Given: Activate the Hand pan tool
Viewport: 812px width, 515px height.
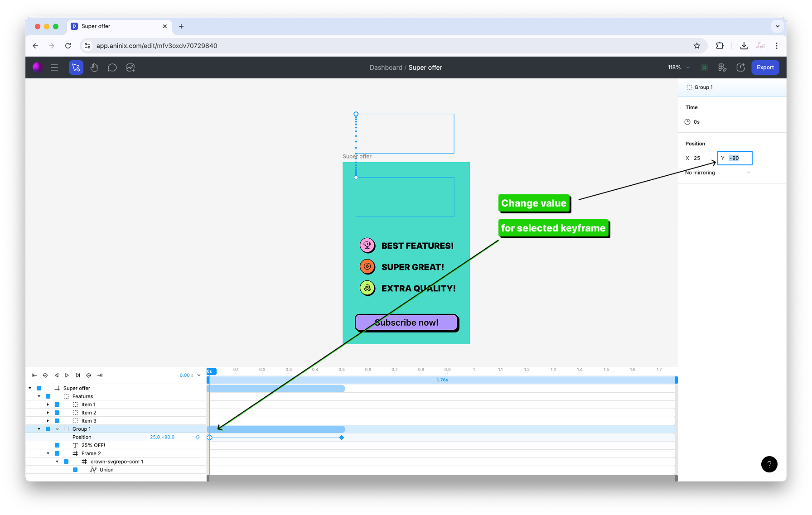Looking at the screenshot, I should pyautogui.click(x=94, y=67).
